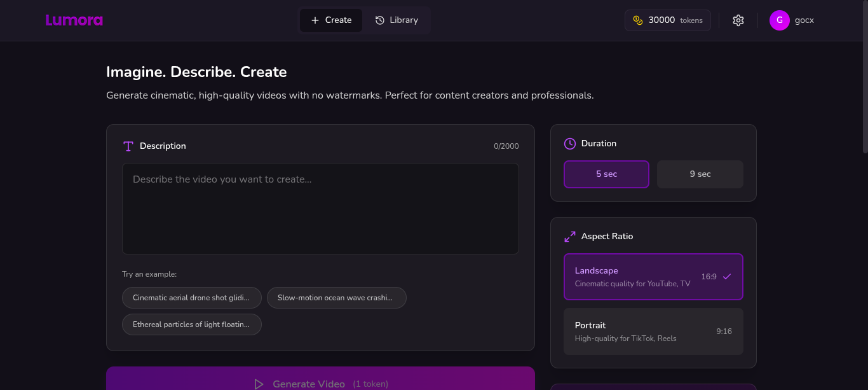
Task: Select Portrait 9:16 for TikTok
Action: [653, 331]
